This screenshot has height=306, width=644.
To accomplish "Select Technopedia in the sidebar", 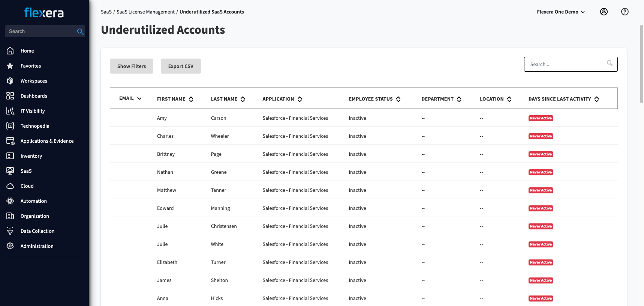I will (34, 126).
